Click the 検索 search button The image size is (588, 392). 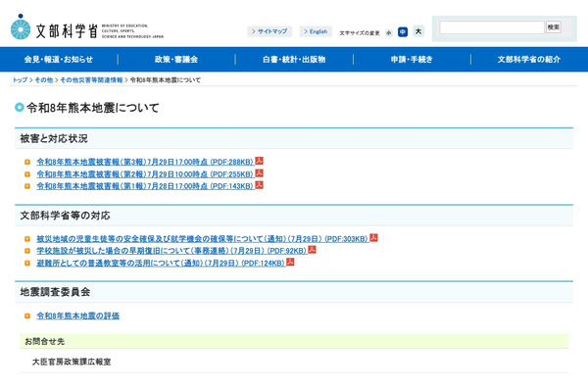[553, 27]
